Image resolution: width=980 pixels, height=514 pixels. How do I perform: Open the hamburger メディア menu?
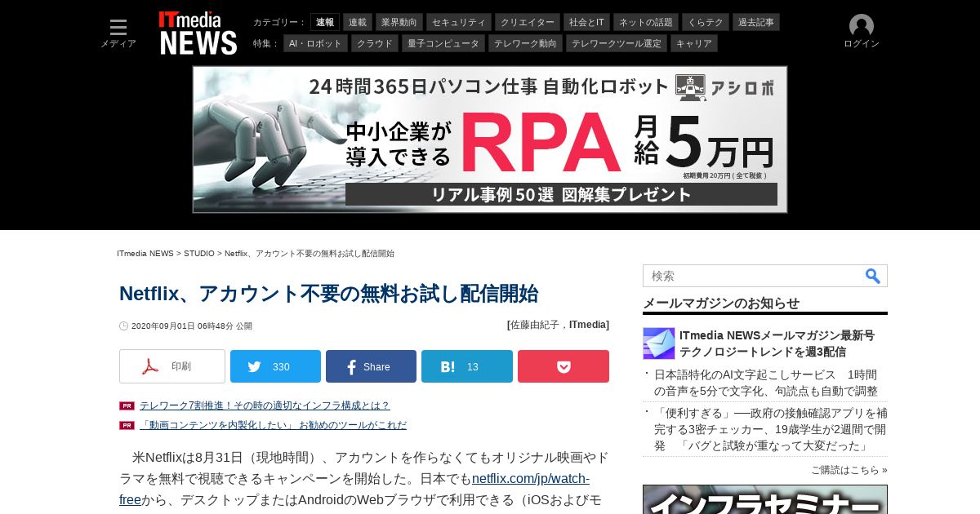coord(118,33)
